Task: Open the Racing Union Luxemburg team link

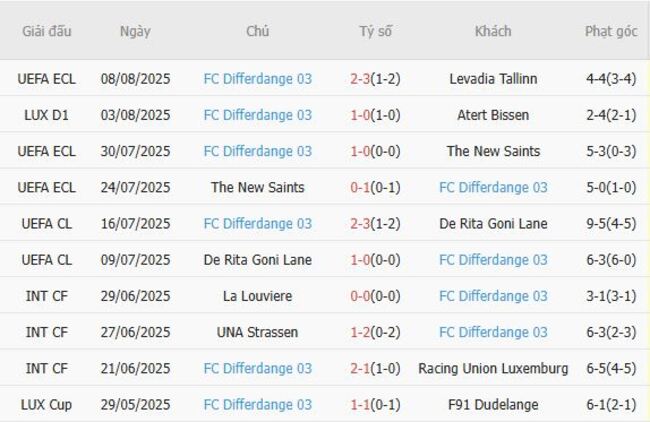Action: (493, 368)
